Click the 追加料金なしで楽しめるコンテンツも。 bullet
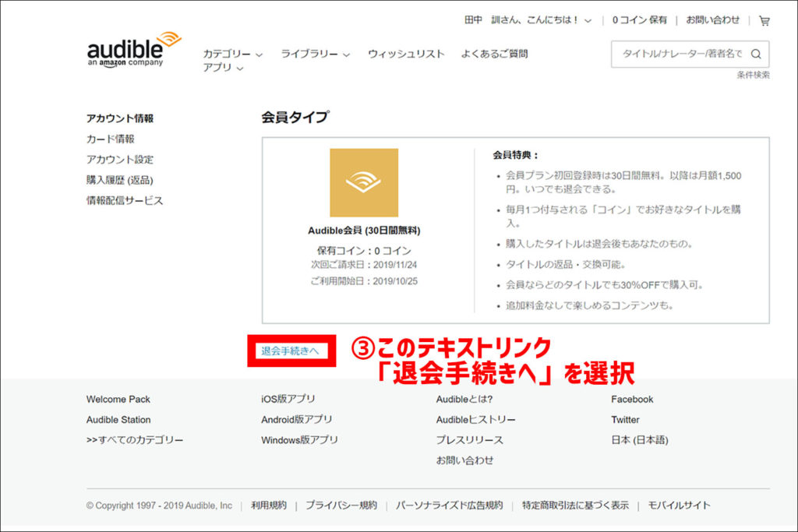 pyautogui.click(x=590, y=305)
